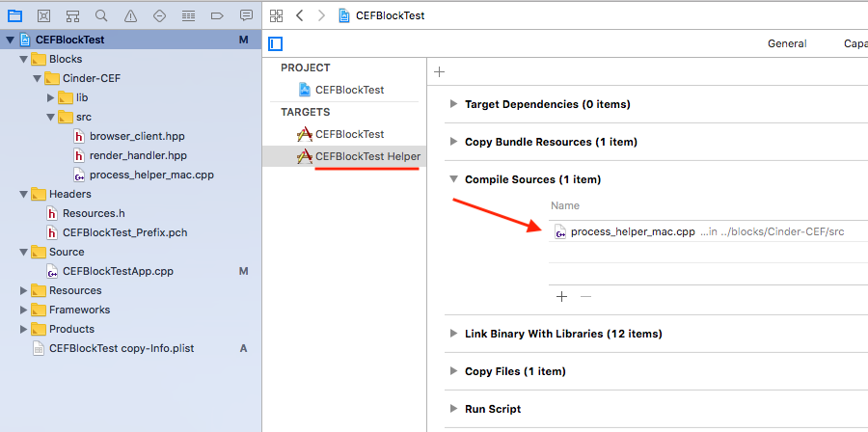Screen dimensions: 868x432
Task: Expand Copy Bundle Resources phase
Action: (x=454, y=142)
